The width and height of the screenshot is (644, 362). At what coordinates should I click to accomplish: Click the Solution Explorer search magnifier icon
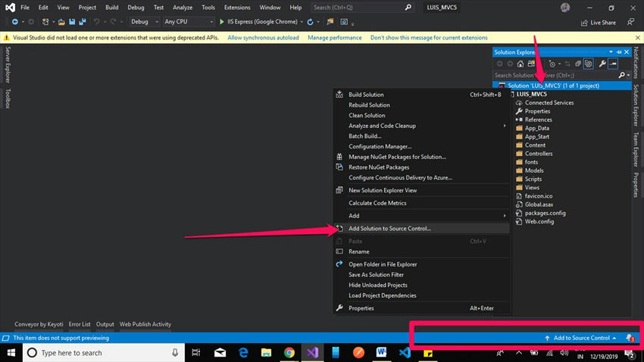point(622,75)
